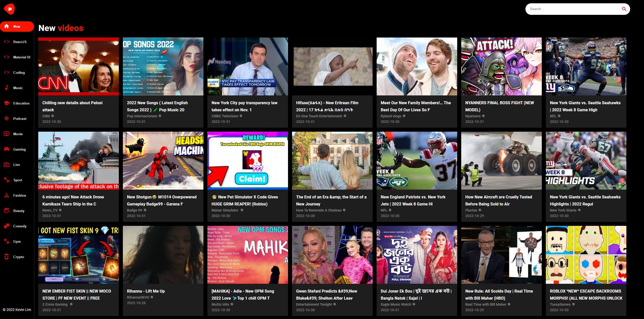
Task: Click the Beauty face icon
Action: point(7,211)
